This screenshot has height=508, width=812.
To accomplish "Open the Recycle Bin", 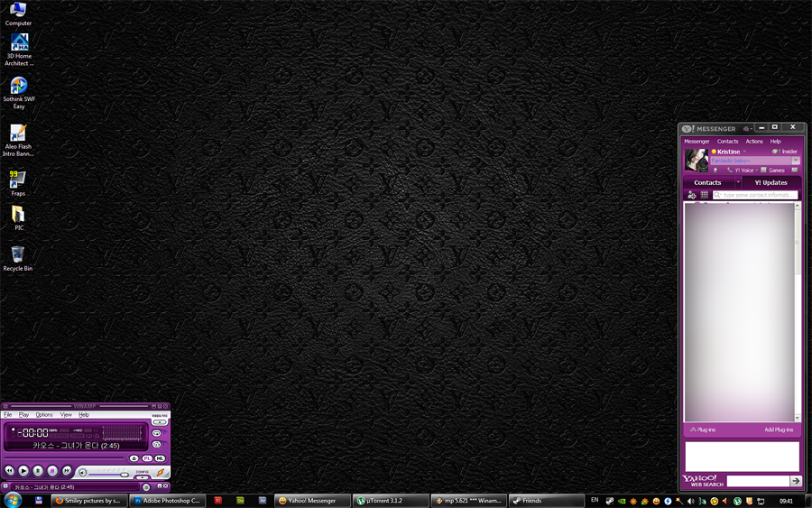I will click(18, 258).
